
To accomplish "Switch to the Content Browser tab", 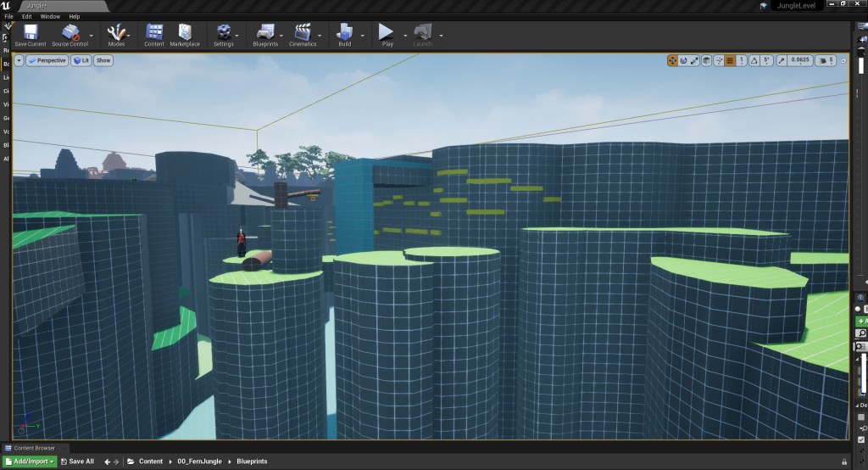I will [x=34, y=448].
